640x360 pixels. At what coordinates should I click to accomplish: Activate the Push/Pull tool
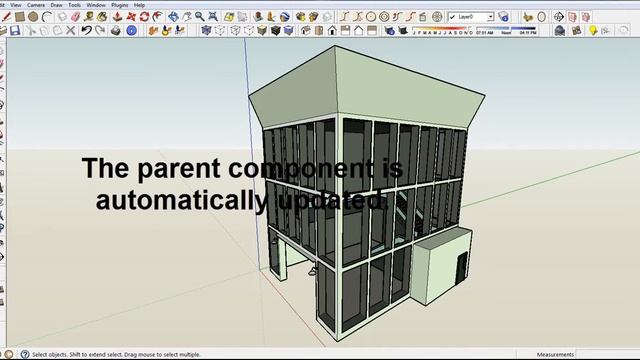[x=118, y=17]
